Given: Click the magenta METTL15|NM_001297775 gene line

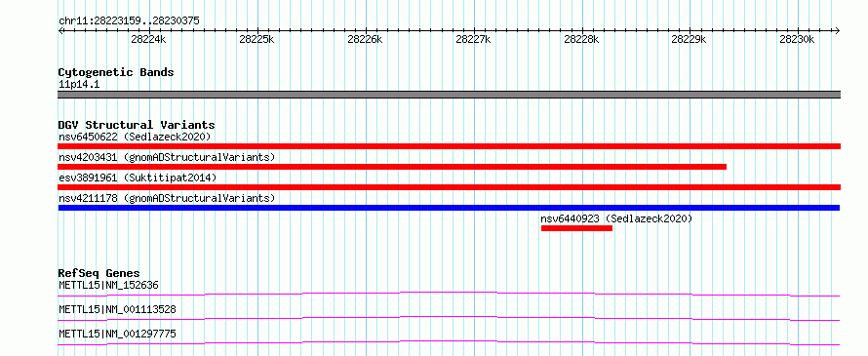Looking at the screenshot, I should click(449, 342).
